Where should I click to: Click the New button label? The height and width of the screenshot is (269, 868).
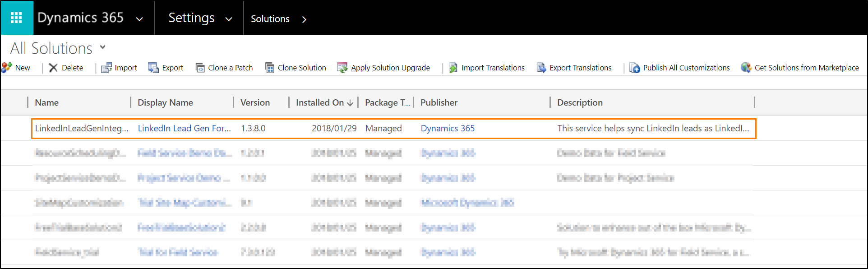point(23,68)
